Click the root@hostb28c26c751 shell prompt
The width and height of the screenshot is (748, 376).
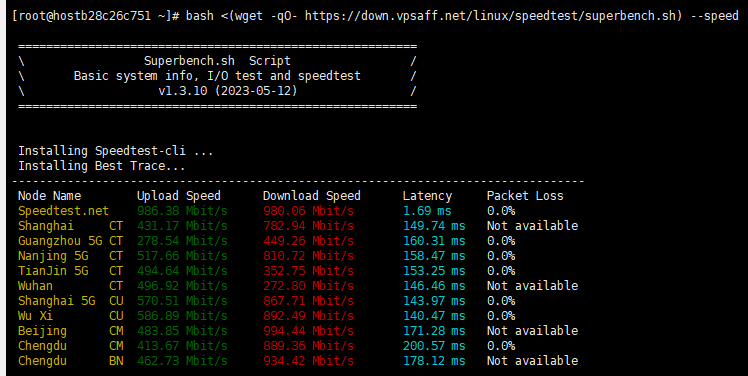pos(95,16)
